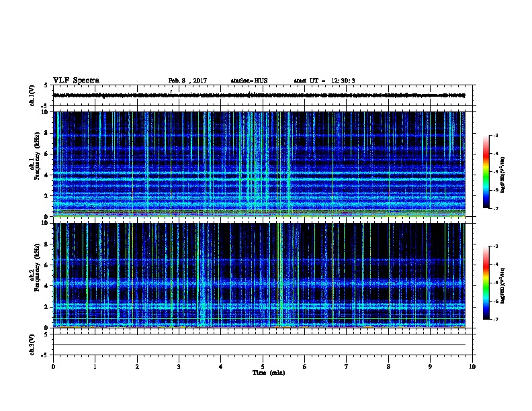Click the "10" tick on the time axis
Image resolution: width=532 pixels, height=411 pixels.
tap(472, 367)
